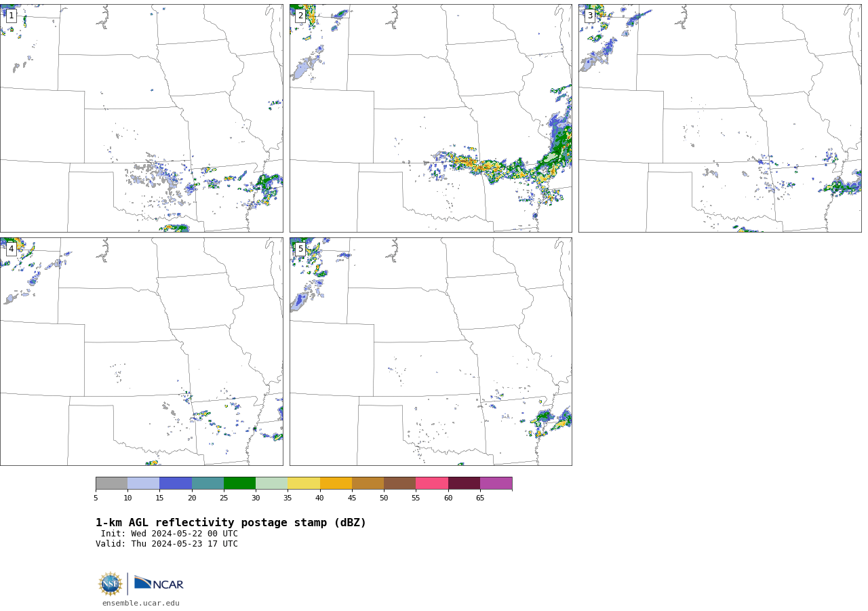This screenshot has width=868, height=611.
Task: Click the pink 55-60 dBZ swatch
Action: (x=432, y=483)
